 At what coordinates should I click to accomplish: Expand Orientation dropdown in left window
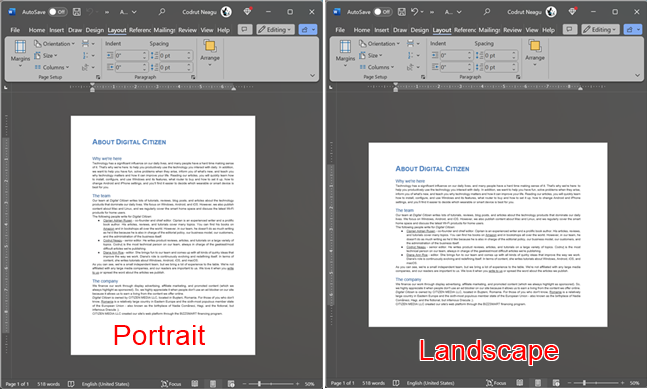54,44
